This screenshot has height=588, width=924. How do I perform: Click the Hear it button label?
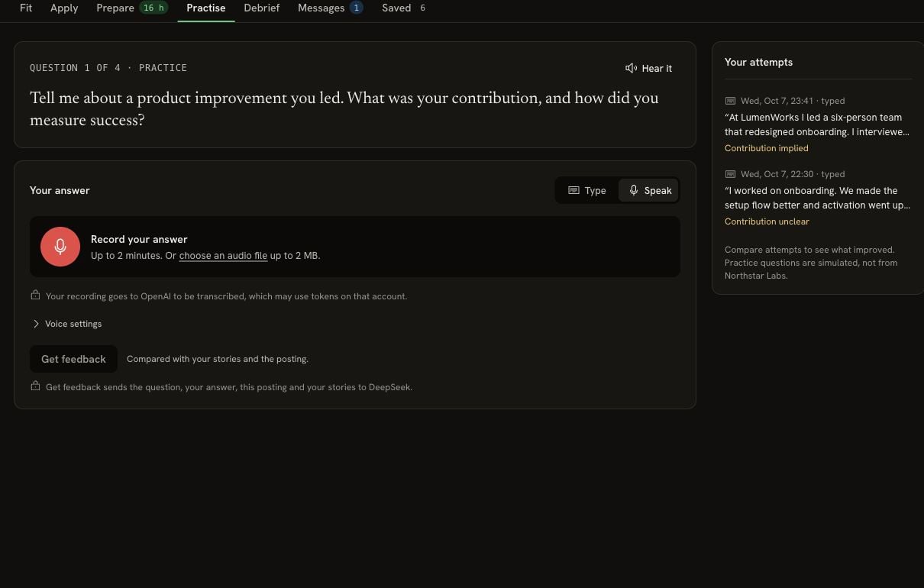pyautogui.click(x=657, y=69)
